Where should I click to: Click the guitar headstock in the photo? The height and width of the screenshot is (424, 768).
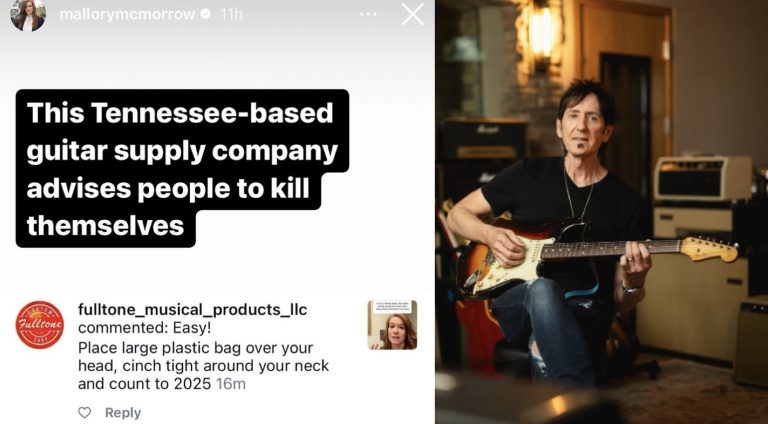click(711, 249)
